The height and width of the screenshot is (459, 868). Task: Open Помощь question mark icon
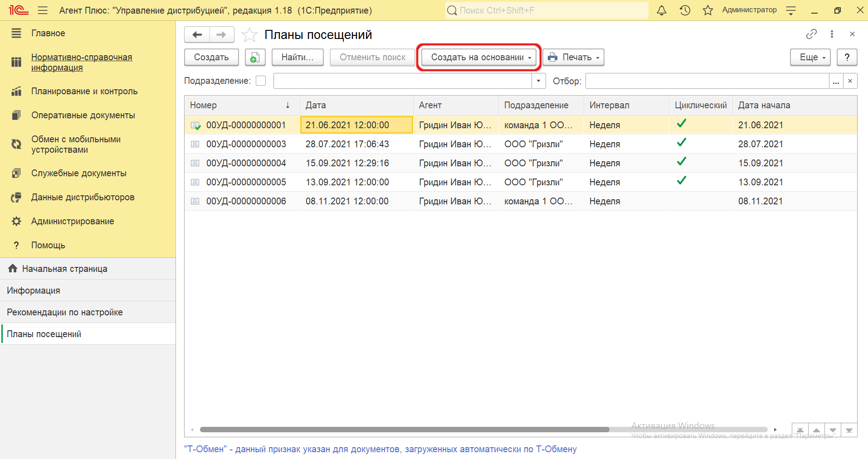point(16,245)
